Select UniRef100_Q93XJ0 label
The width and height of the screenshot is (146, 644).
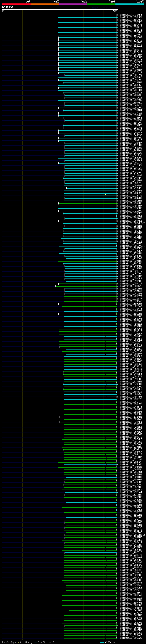[131, 344]
